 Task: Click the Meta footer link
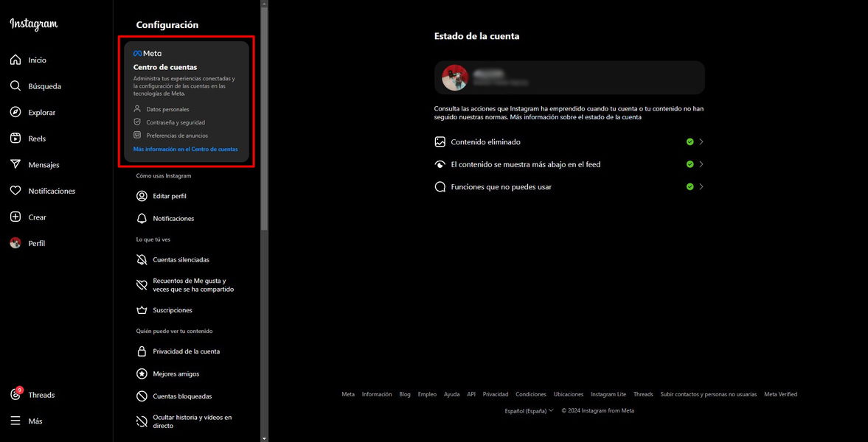[348, 394]
